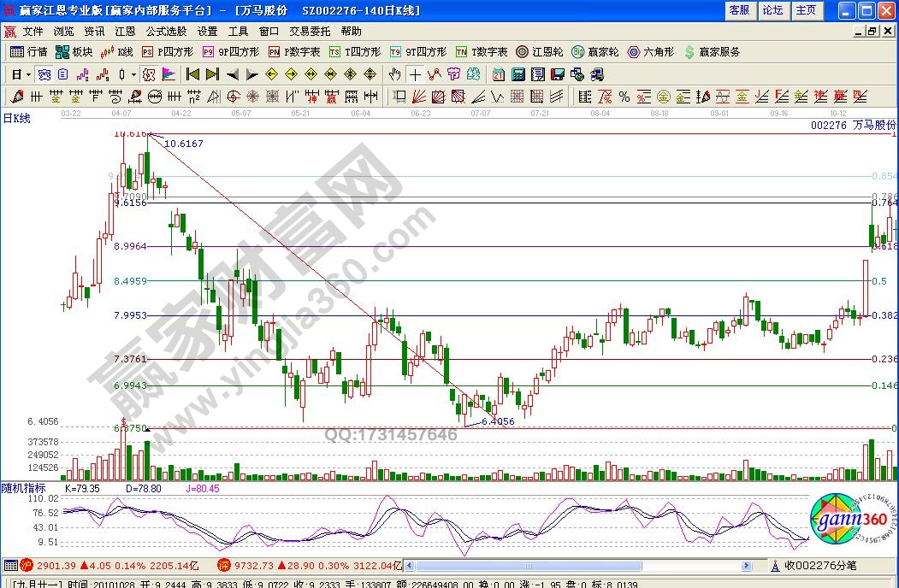Open 赢家服务 dollar-sign service button
Screen dimensions: 899x588
(x=712, y=52)
